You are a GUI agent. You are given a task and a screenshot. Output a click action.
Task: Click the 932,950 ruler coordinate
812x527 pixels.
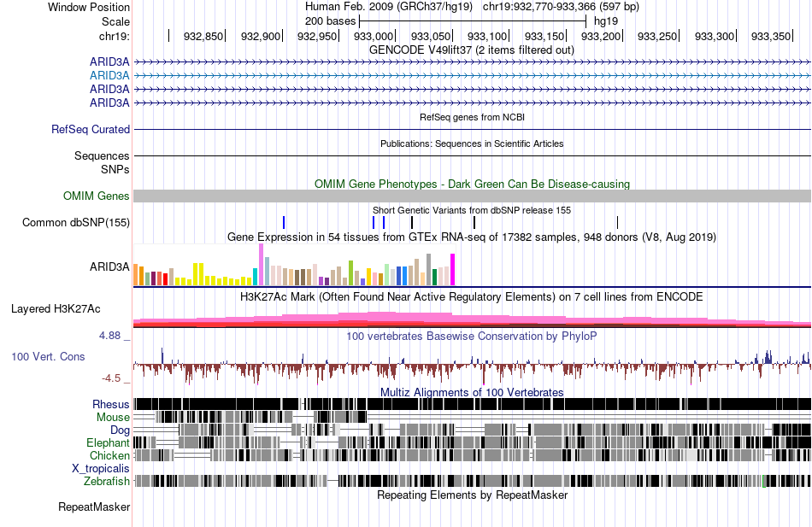(x=316, y=36)
